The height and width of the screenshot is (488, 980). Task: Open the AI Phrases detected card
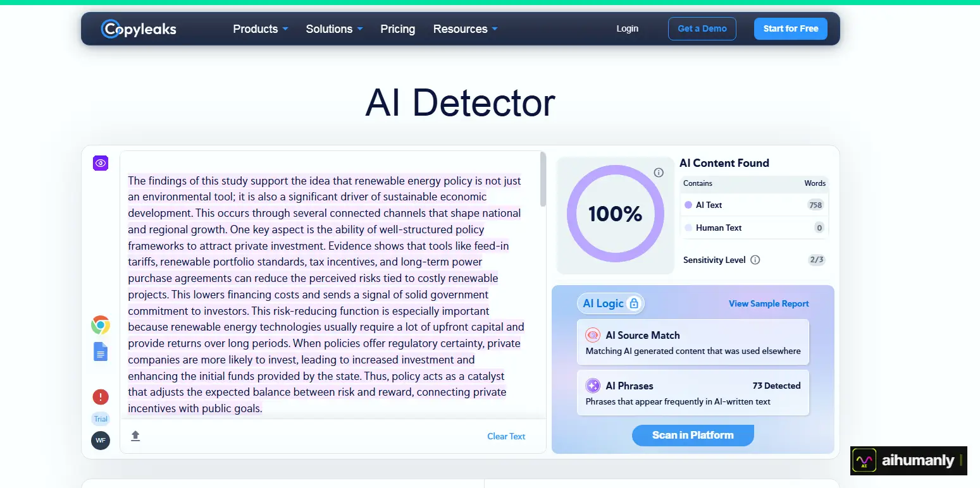pos(693,393)
